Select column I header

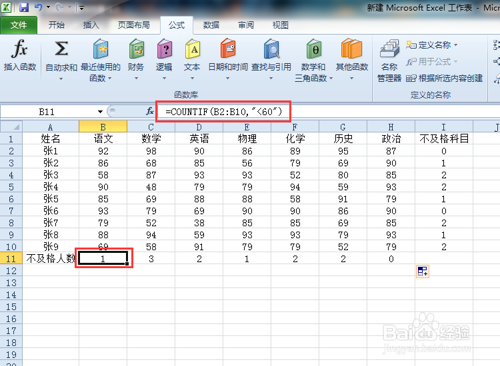click(444, 127)
